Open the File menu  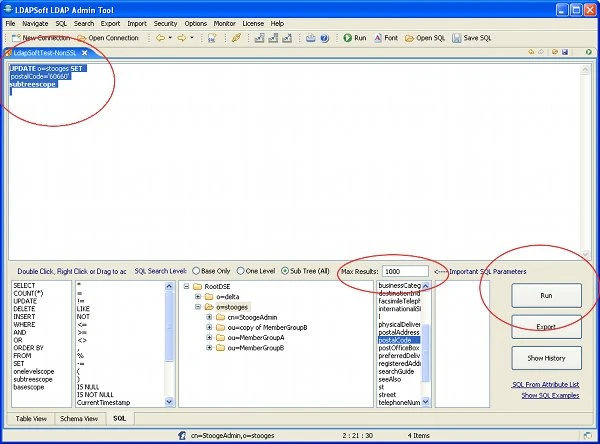(10, 23)
